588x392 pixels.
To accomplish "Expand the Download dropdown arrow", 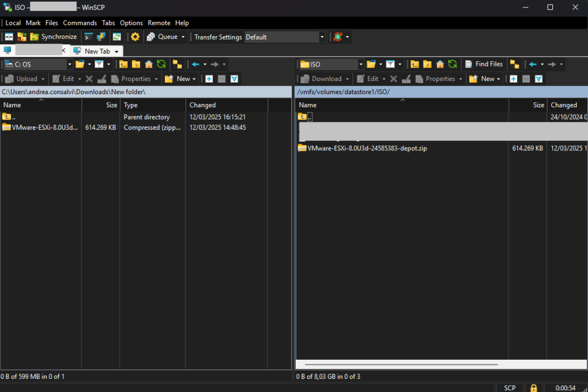I will coord(347,79).
